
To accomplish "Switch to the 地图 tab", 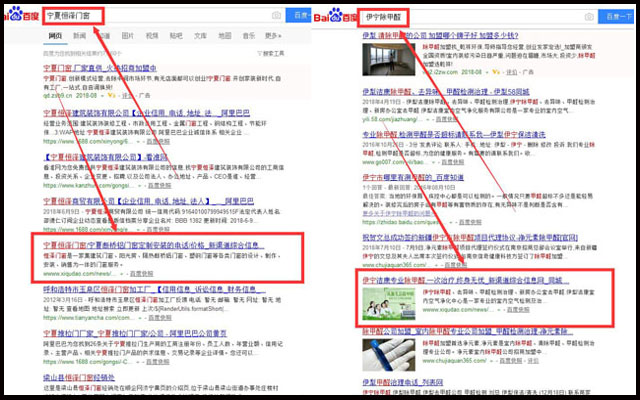I will coord(224,36).
